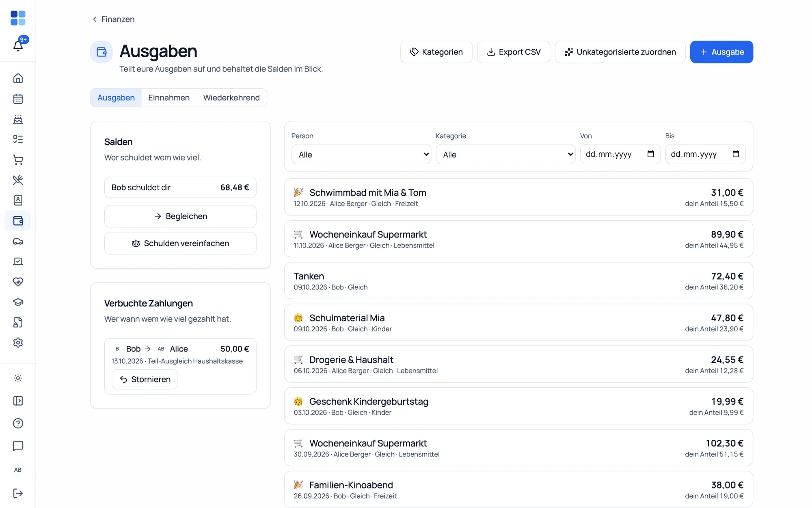Open Schulmaterial Mia expense
Screen dimensions: 812x508
click(518, 323)
